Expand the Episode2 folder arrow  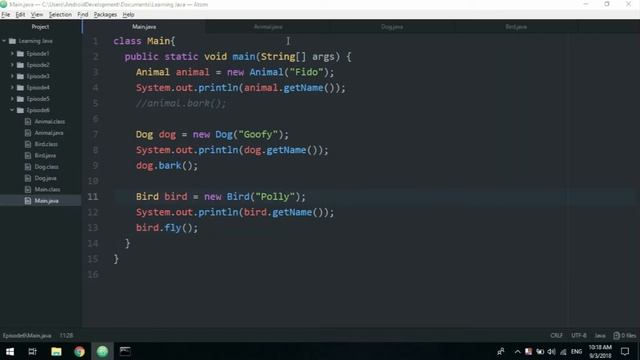pos(12,65)
